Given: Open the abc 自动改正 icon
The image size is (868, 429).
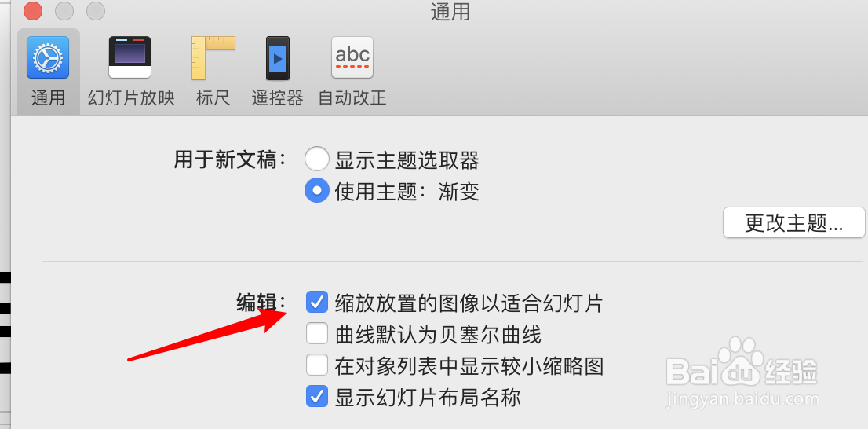Looking at the screenshot, I should pos(352,57).
